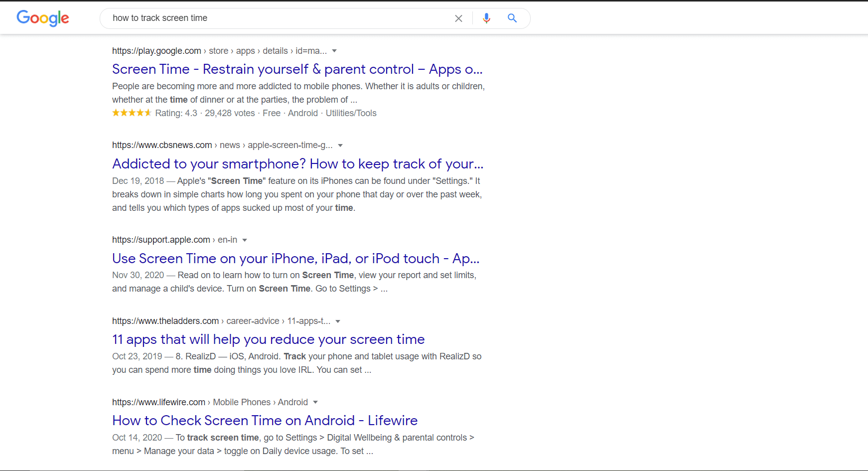
Task: Click the star rating of Screen Time app
Action: point(132,113)
